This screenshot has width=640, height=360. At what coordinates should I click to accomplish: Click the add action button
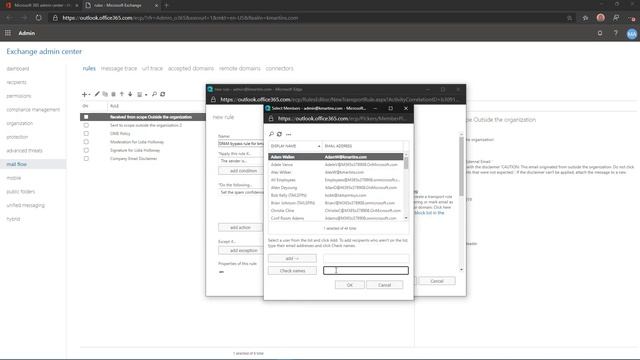point(240,227)
